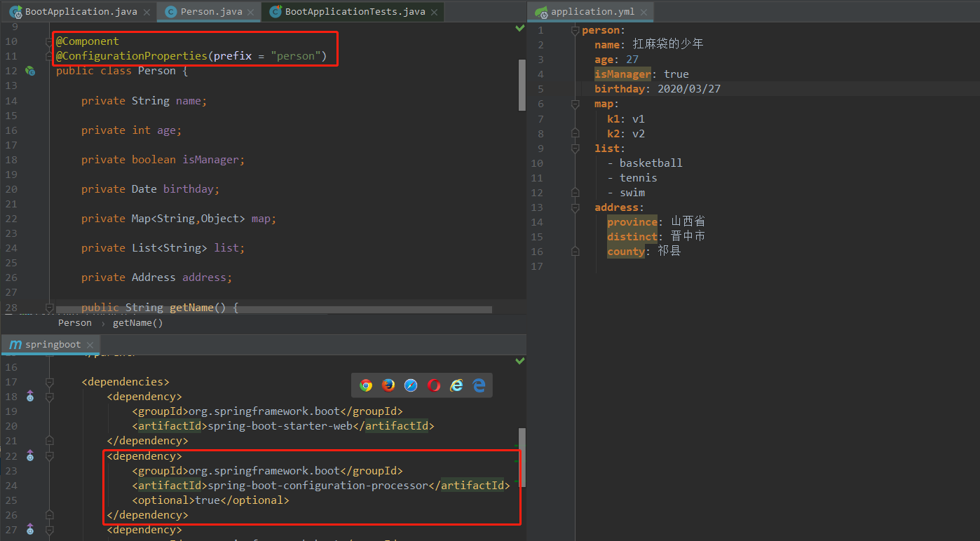This screenshot has width=980, height=541.
Task: Click spring-boot-configuration-processor artifactId text
Action: point(318,486)
